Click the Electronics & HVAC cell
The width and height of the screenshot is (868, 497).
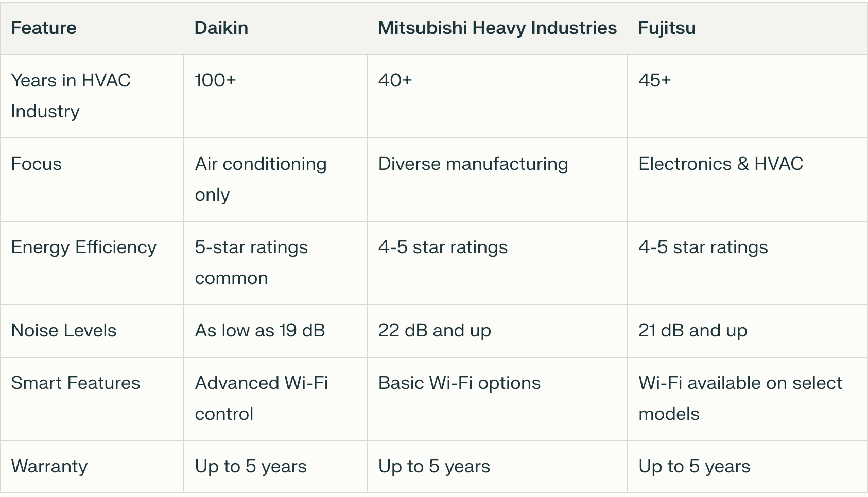click(720, 164)
